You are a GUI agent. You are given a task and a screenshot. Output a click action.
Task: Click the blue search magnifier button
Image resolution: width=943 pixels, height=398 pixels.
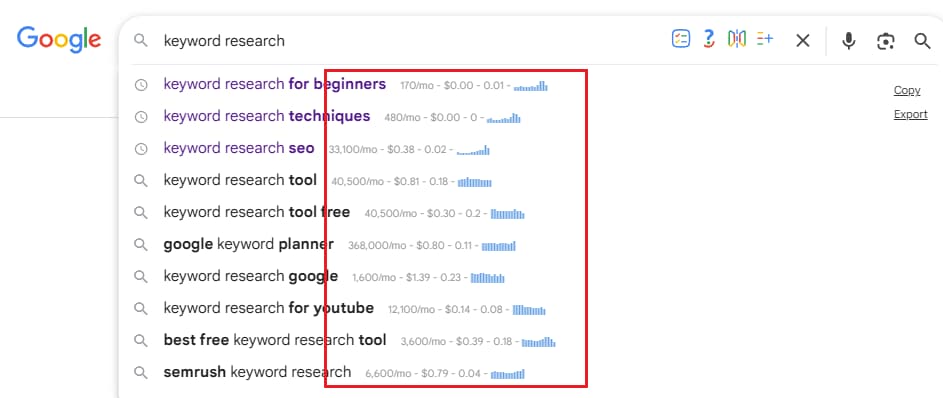(x=922, y=41)
